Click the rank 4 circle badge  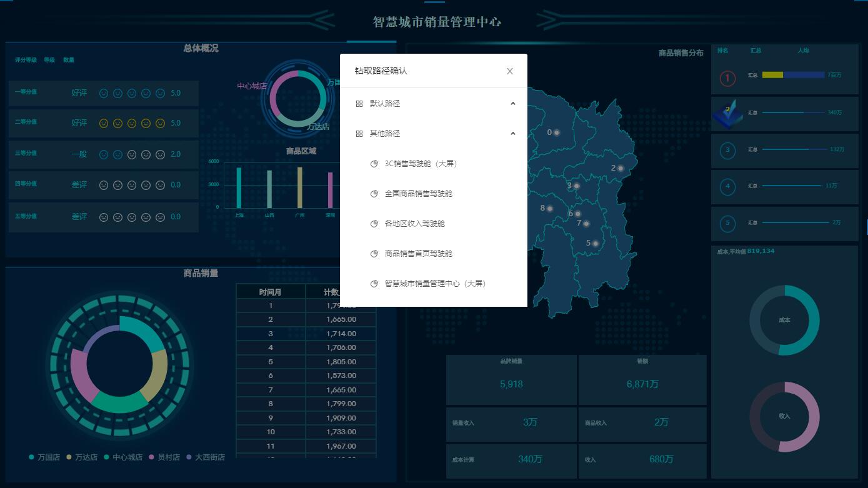coord(727,186)
